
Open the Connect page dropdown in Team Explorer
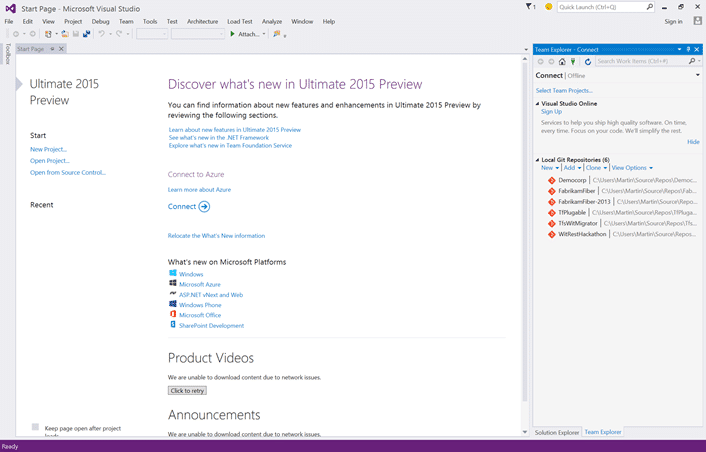[697, 75]
